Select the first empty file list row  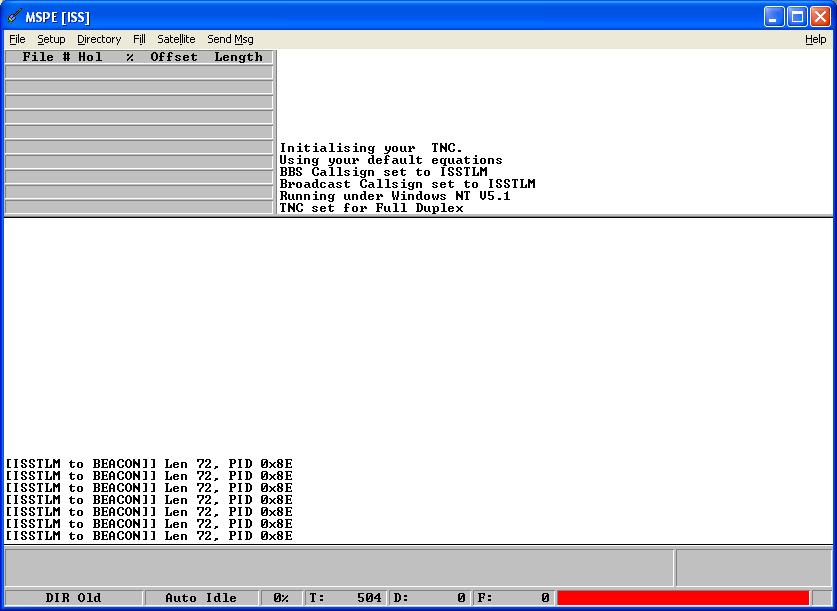pos(139,72)
